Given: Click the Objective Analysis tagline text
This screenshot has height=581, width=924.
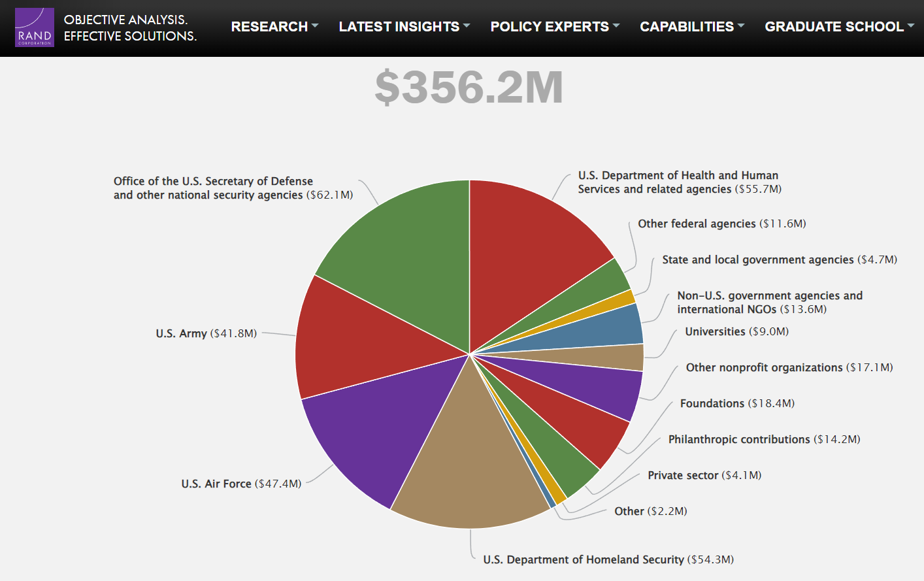Looking at the screenshot, I should [130, 28].
